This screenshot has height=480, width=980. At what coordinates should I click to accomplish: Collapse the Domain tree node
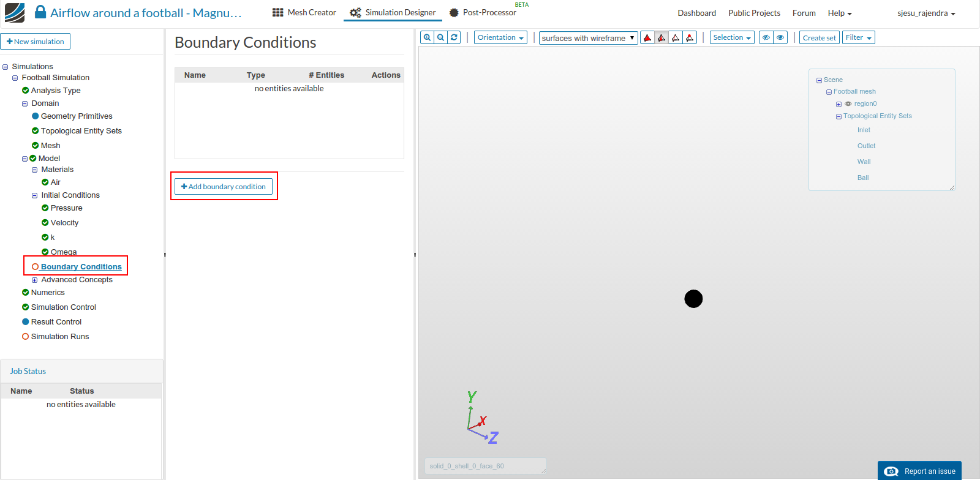(25, 103)
